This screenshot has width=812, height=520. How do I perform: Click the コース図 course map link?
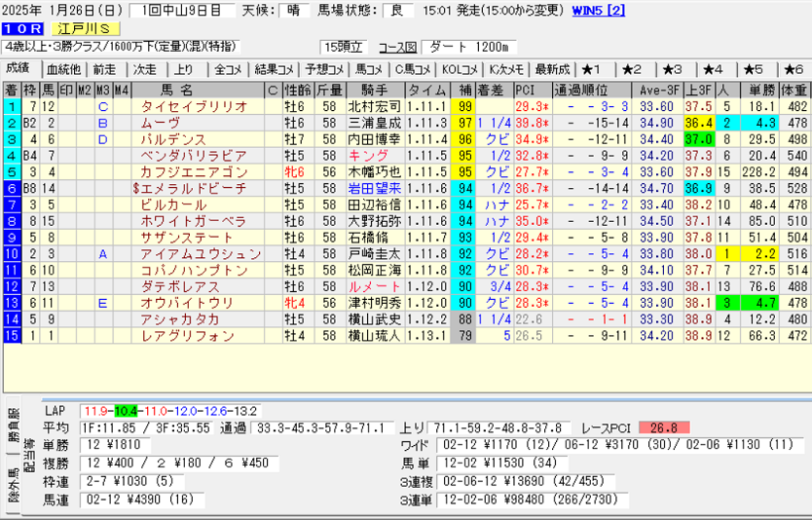(397, 48)
